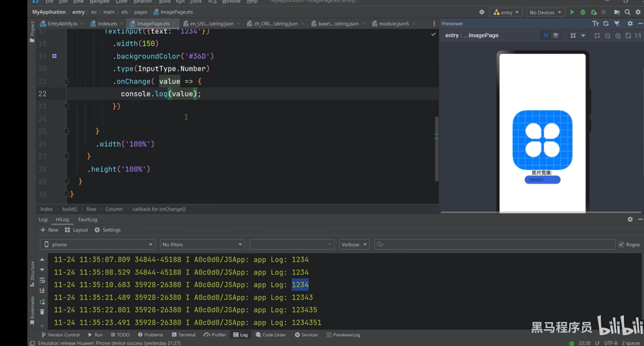
Task: Start debugging with the green bug icon
Action: click(582, 12)
